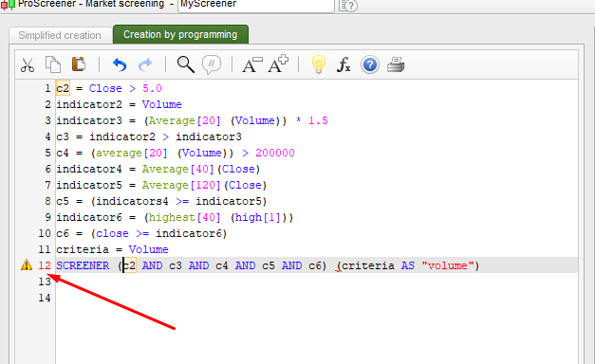This screenshot has width=595, height=364.
Task: Click value '200000' on line 5
Action: pos(275,153)
